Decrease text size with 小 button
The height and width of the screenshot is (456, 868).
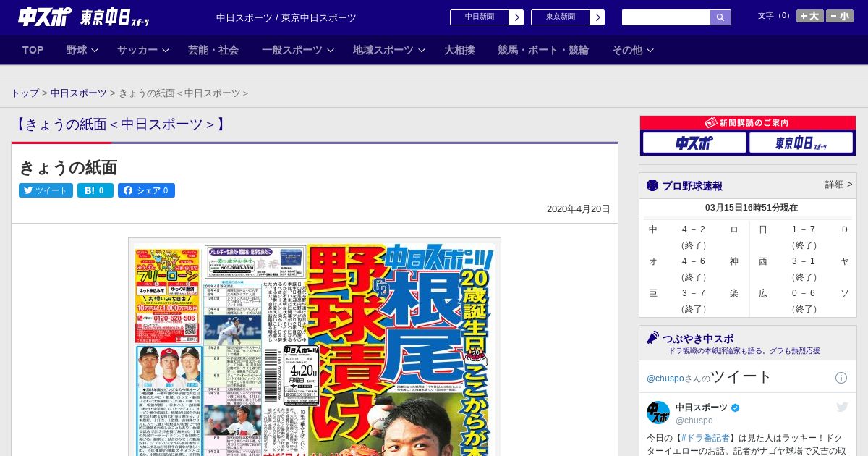840,16
